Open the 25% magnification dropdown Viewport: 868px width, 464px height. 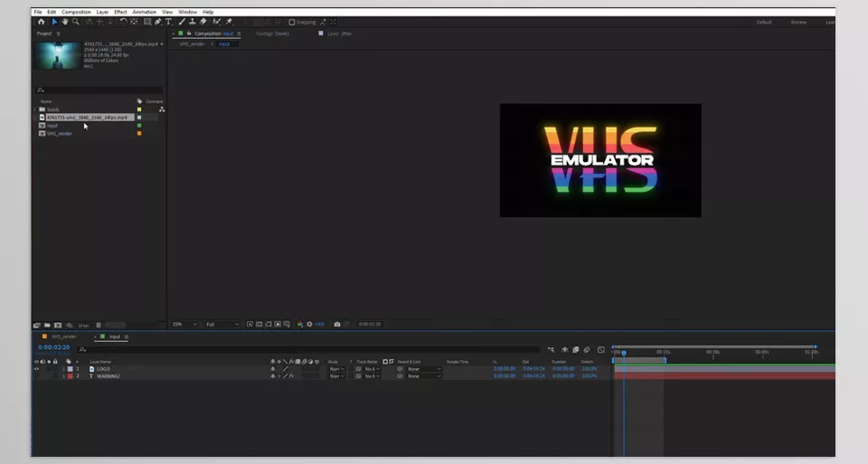tap(184, 324)
